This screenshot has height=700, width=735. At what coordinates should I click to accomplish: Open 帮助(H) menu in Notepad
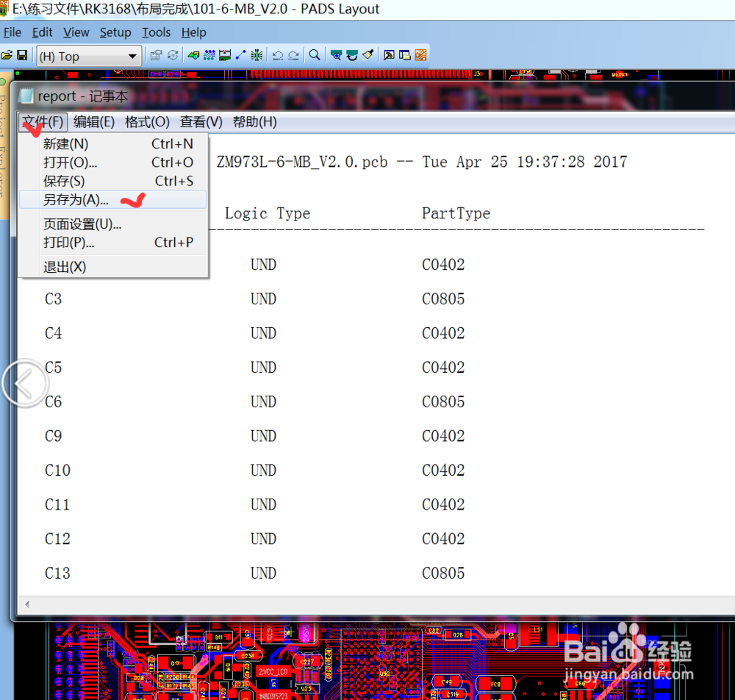pos(254,122)
